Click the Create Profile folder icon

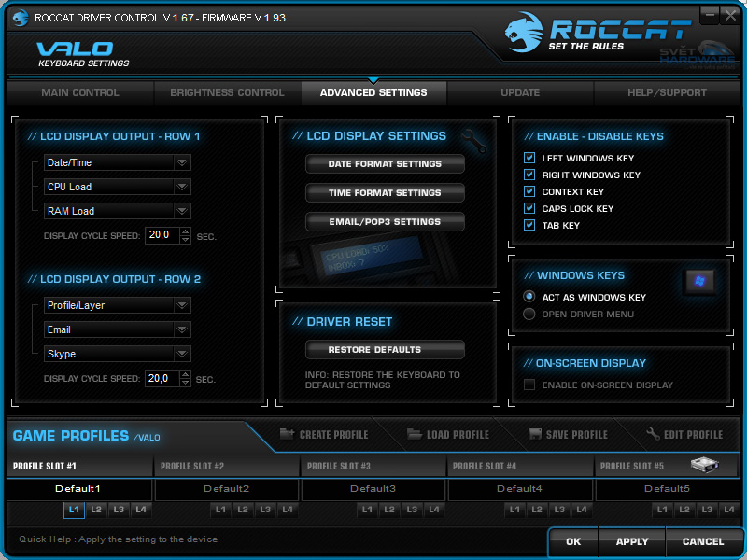coord(287,435)
